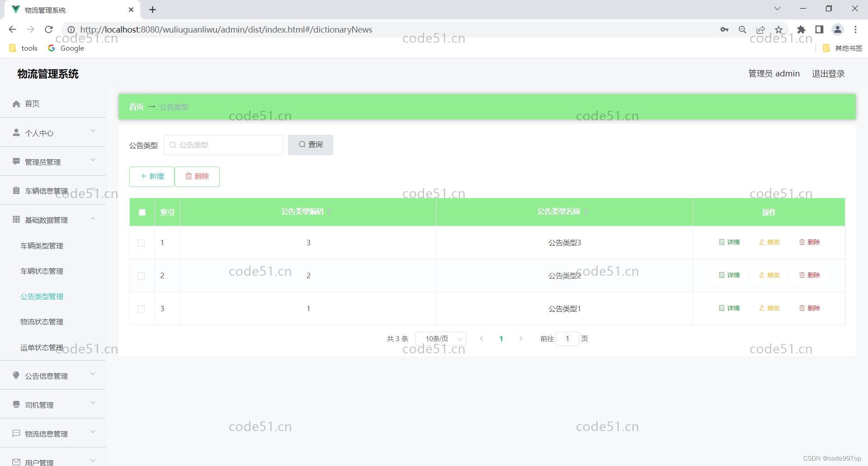Focus the 公告类型 search input field
868x466 pixels.
point(223,145)
